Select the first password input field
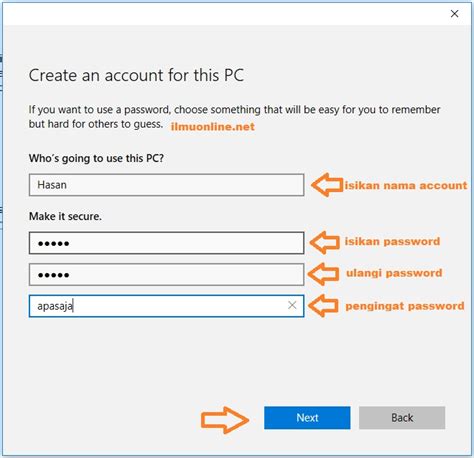 pos(166,243)
